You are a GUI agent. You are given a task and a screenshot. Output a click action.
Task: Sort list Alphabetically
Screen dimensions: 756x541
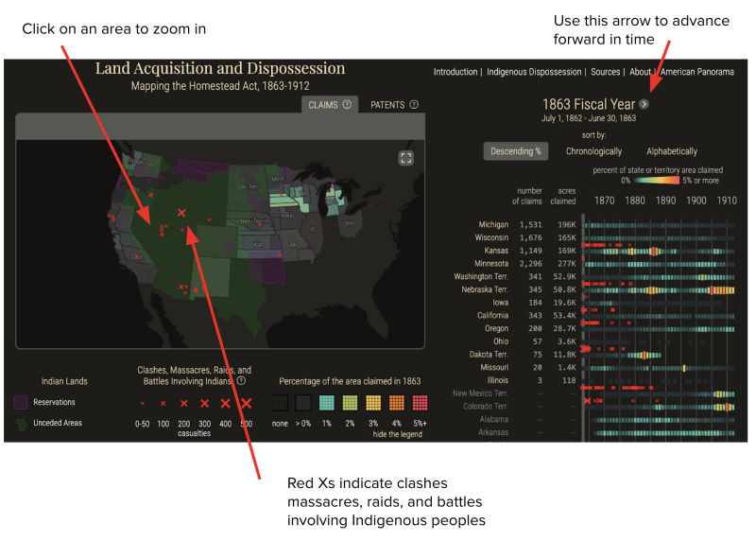(x=671, y=151)
